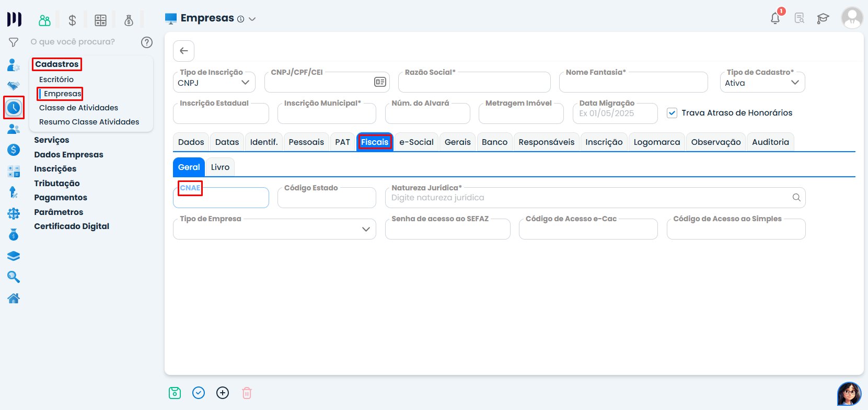Expand the Tipo de Cadastro dropdown
The image size is (868, 410).
coord(762,83)
